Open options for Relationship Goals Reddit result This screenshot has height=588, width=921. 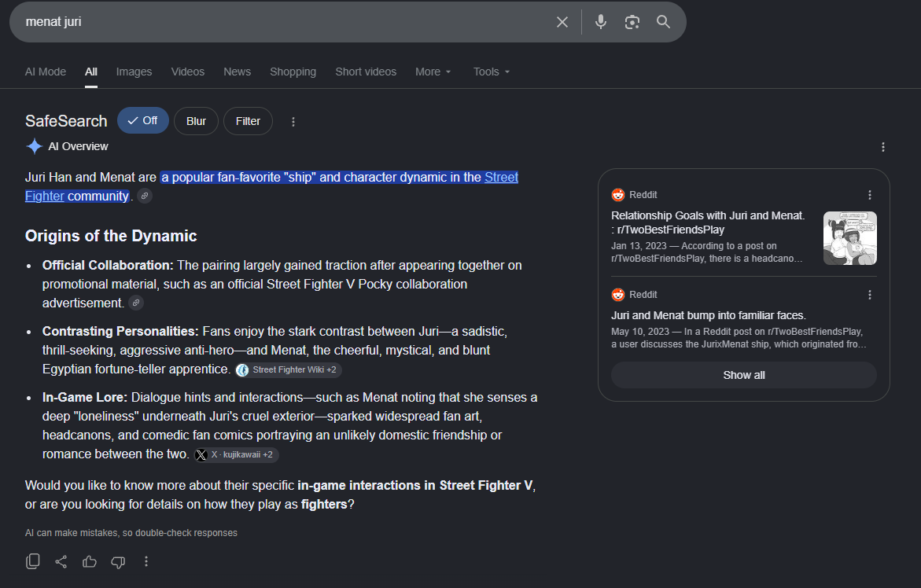tap(870, 195)
